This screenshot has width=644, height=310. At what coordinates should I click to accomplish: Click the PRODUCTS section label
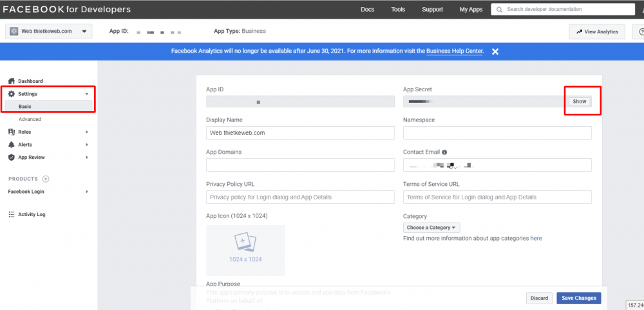23,179
